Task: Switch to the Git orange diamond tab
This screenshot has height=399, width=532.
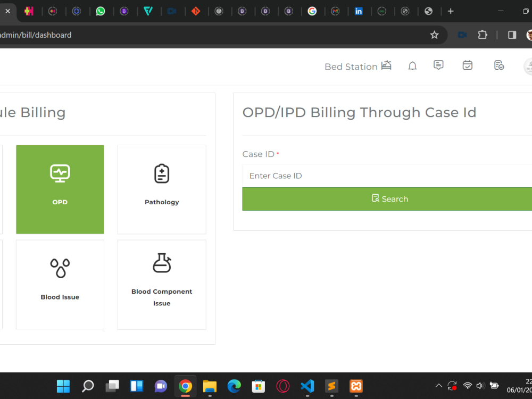Action: (196, 11)
